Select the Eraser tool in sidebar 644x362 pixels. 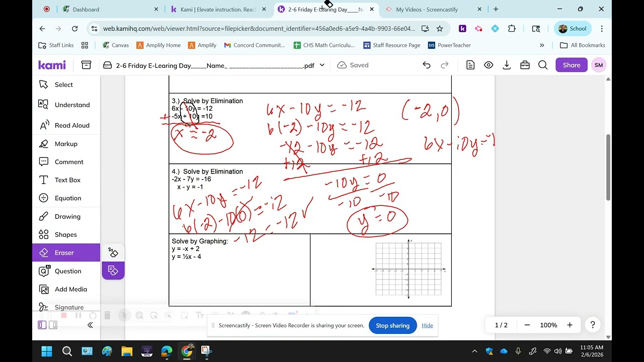pyautogui.click(x=66, y=252)
